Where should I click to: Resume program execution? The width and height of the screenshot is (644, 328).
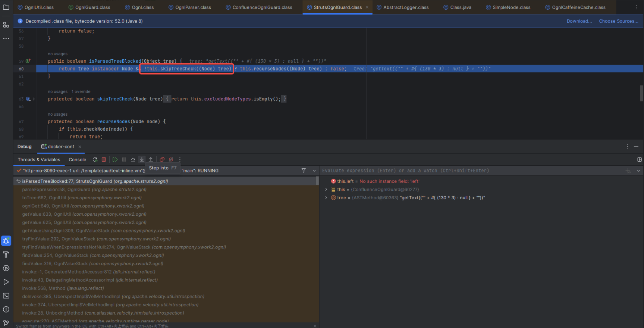pos(115,160)
